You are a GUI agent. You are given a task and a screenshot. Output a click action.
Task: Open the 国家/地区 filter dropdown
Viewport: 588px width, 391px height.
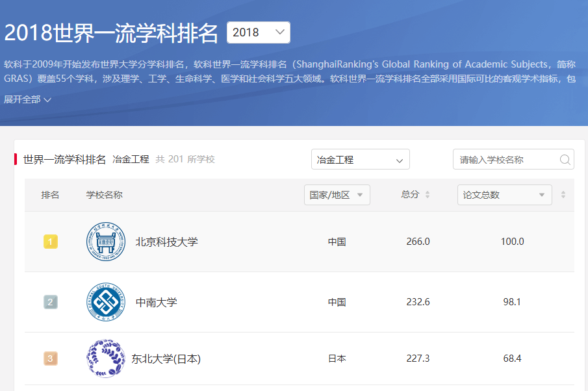337,195
